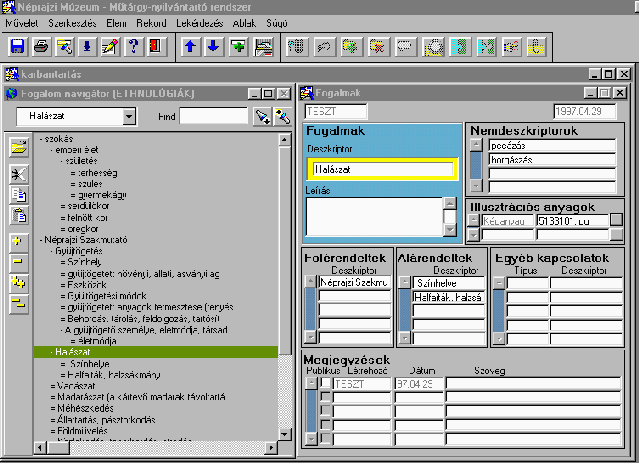Click the blue up arrow toolbar button
Viewport: 639px width, 463px height.
pos(191,46)
